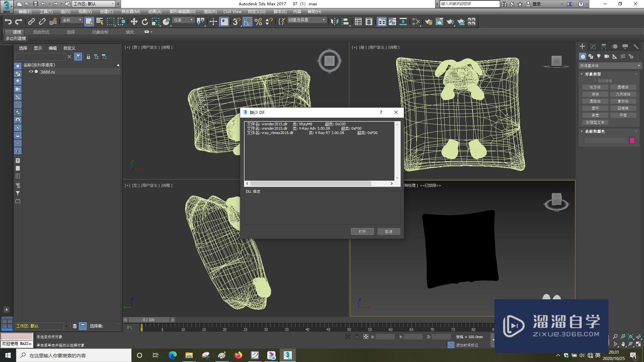The image size is (644, 362).
Task: Open the Utilities wrench panel icon
Action: pyautogui.click(x=636, y=47)
